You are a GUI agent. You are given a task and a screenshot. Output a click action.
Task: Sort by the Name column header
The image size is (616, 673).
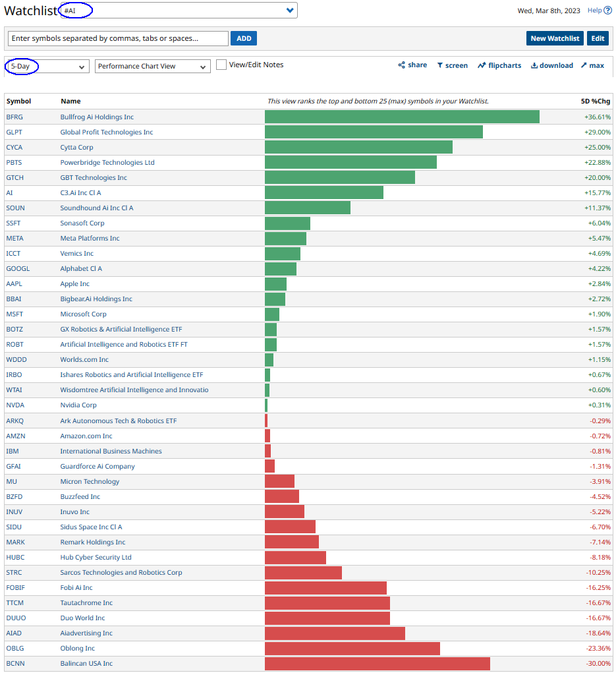tap(70, 102)
